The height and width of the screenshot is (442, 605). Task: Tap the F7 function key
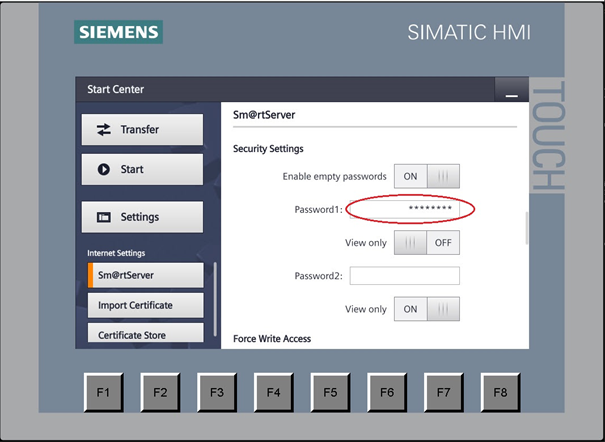point(444,393)
